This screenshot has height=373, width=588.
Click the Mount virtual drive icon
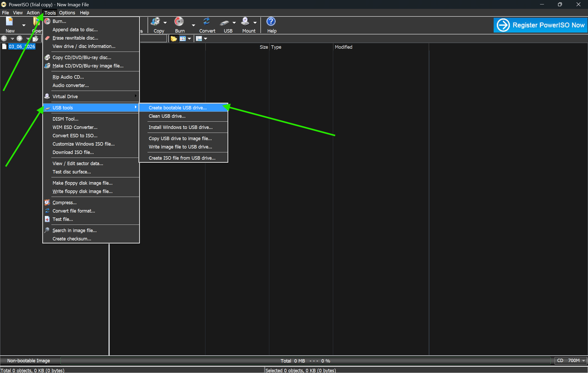pyautogui.click(x=245, y=22)
